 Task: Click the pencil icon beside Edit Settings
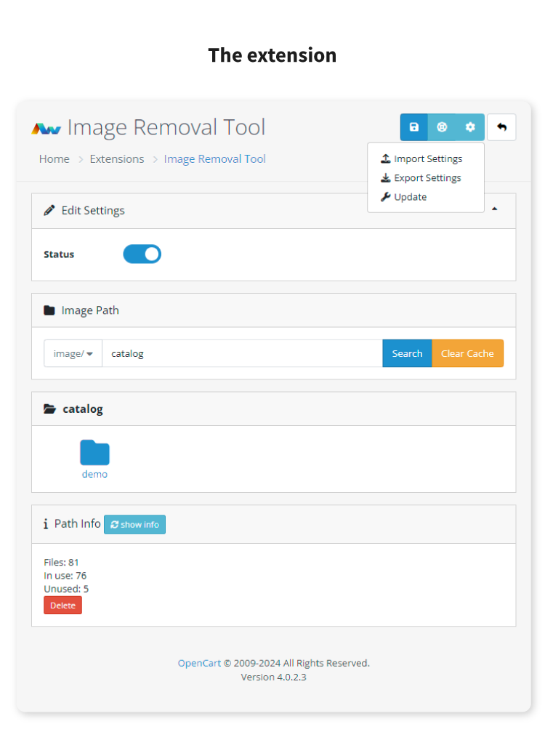coord(49,211)
